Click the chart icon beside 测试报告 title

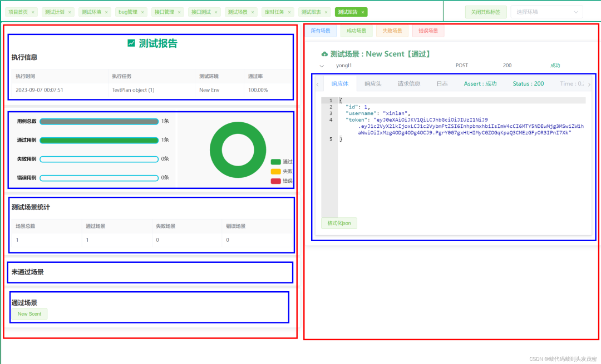tap(131, 43)
